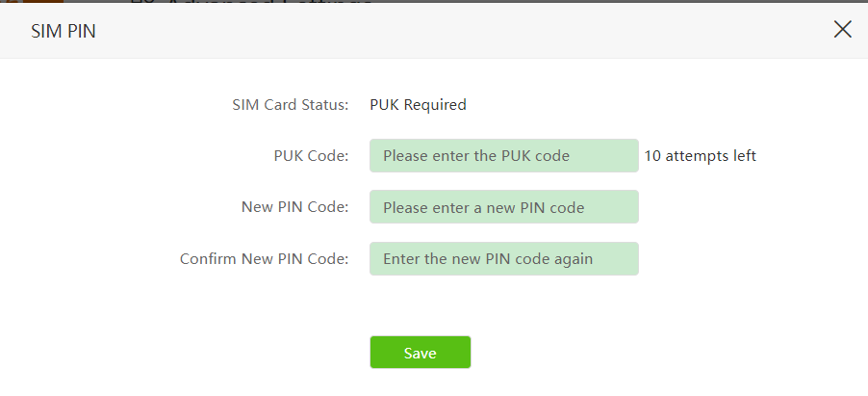Select the PUK Required status text
Viewport: 868px width, 396px height.
tap(418, 105)
